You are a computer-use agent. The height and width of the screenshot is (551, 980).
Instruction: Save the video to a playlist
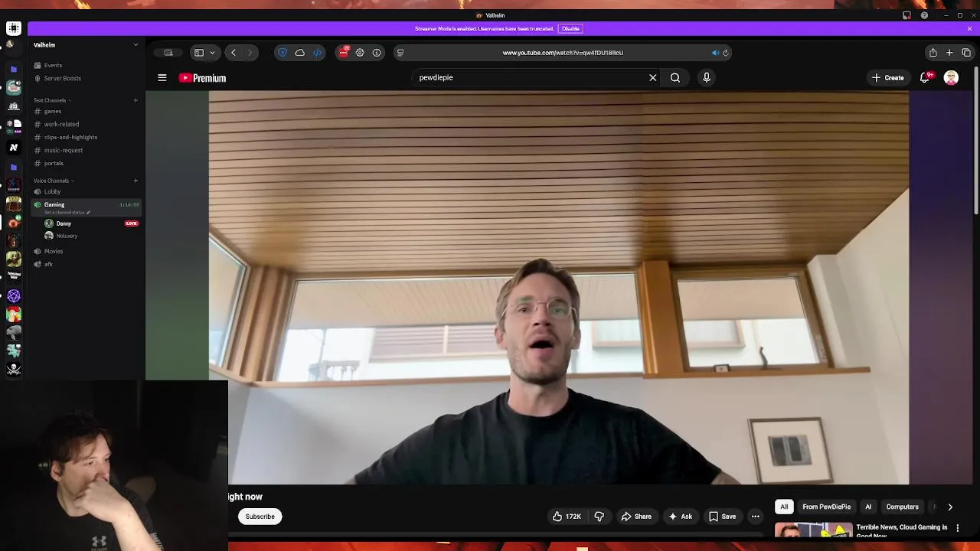tap(721, 517)
